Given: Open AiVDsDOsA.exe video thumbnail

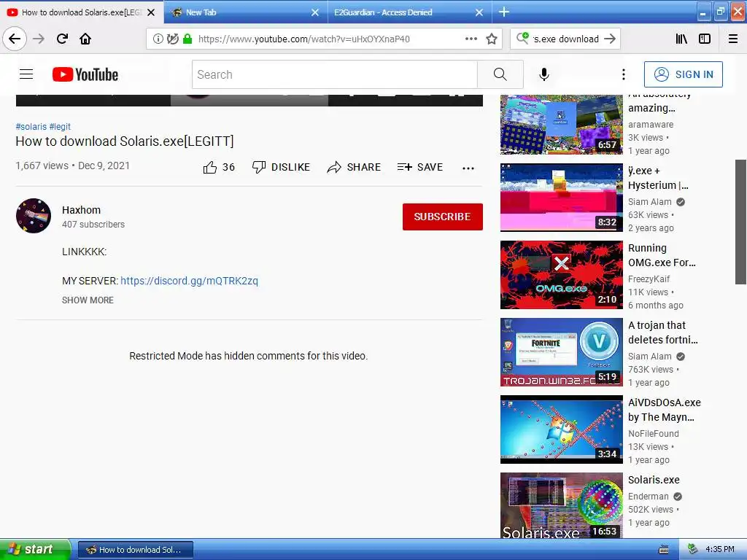Looking at the screenshot, I should (561, 429).
